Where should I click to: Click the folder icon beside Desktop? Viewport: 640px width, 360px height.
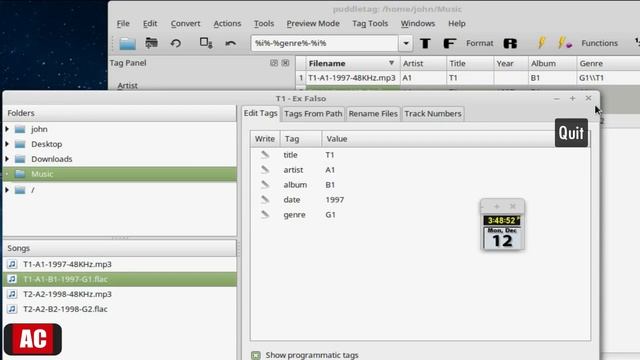pyautogui.click(x=20, y=144)
